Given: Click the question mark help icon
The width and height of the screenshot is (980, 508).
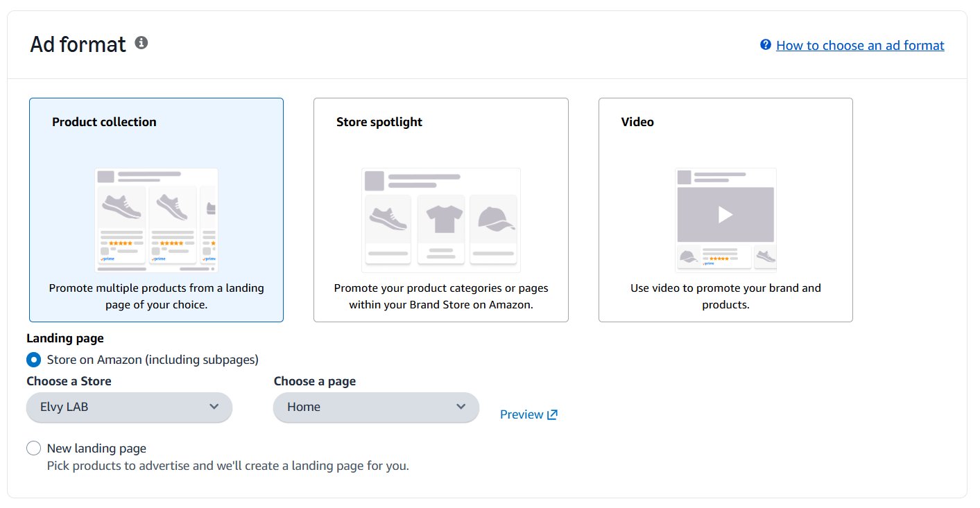Looking at the screenshot, I should pos(765,44).
